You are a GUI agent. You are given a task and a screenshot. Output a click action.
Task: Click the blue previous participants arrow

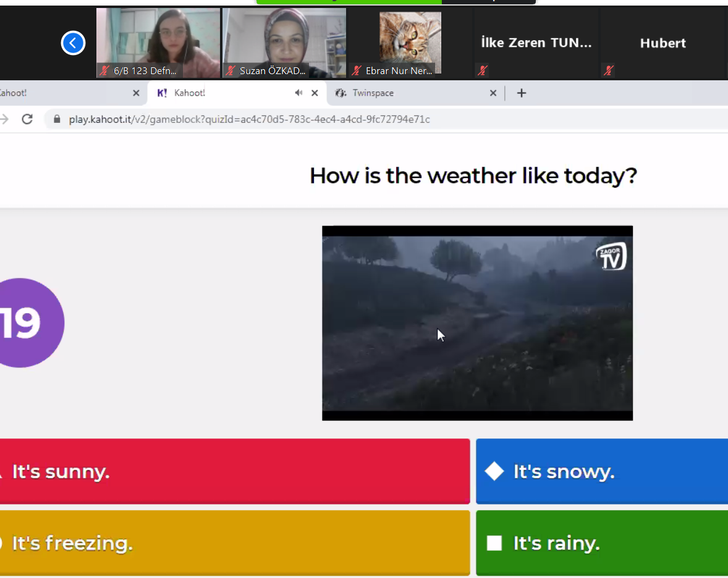73,43
